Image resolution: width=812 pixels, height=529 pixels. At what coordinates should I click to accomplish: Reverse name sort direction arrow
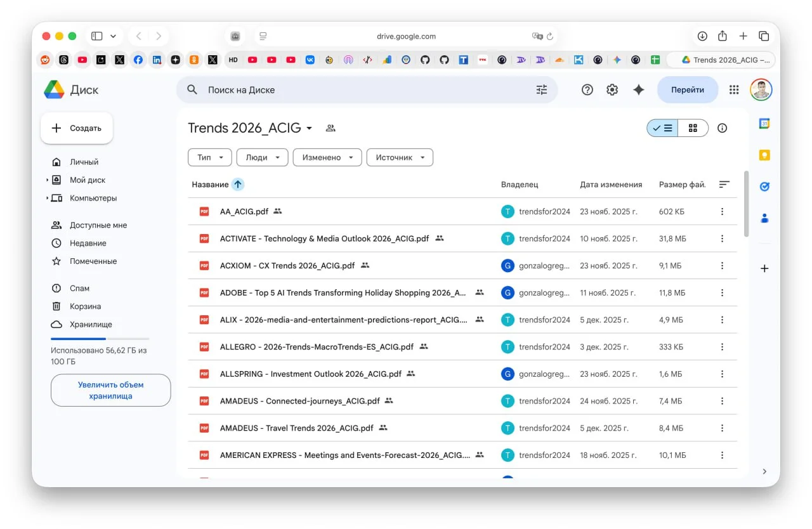click(x=238, y=185)
